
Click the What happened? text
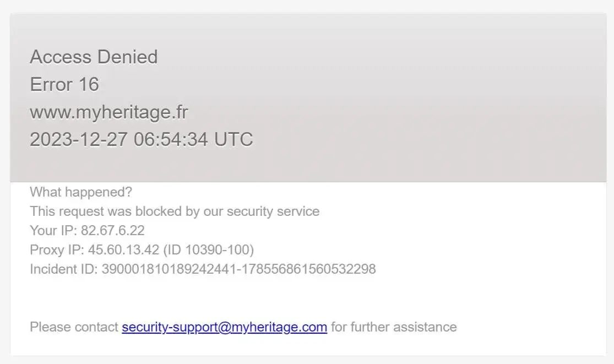coord(81,192)
